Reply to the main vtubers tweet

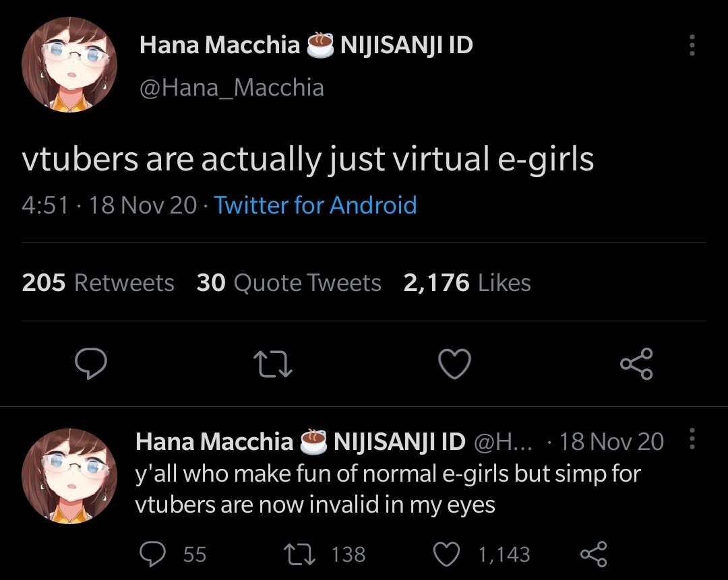pyautogui.click(x=90, y=364)
